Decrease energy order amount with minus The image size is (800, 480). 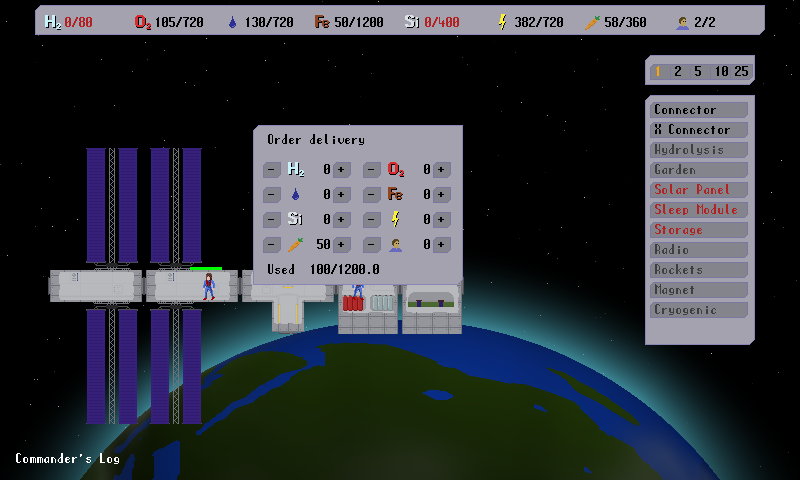point(371,219)
